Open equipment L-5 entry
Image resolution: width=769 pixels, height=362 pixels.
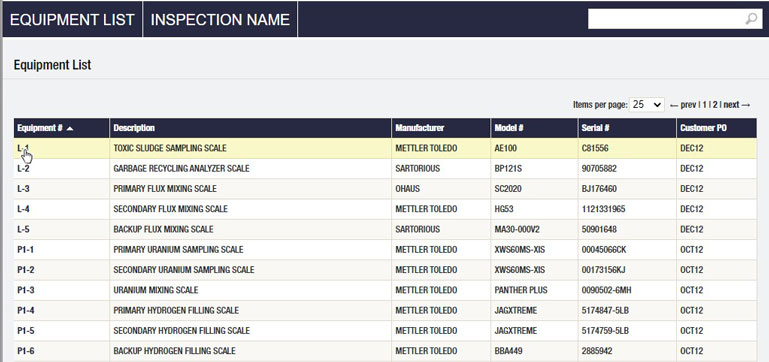[x=385, y=229]
